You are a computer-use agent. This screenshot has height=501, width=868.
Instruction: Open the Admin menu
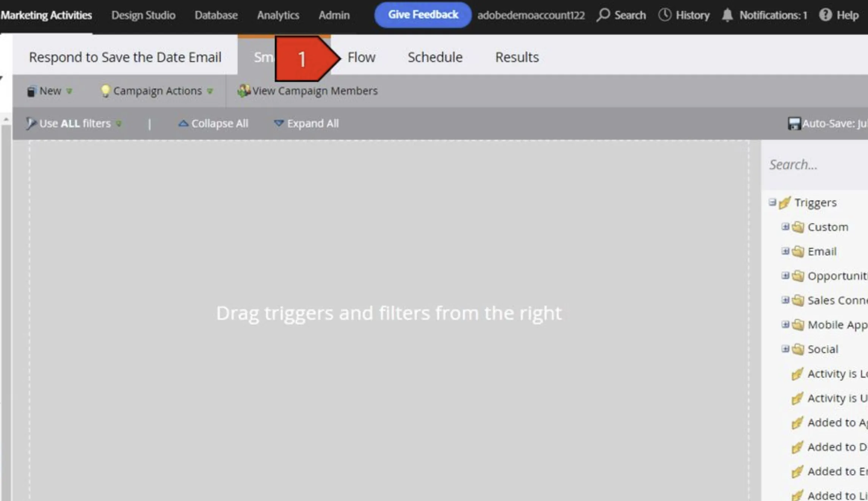tap(334, 15)
